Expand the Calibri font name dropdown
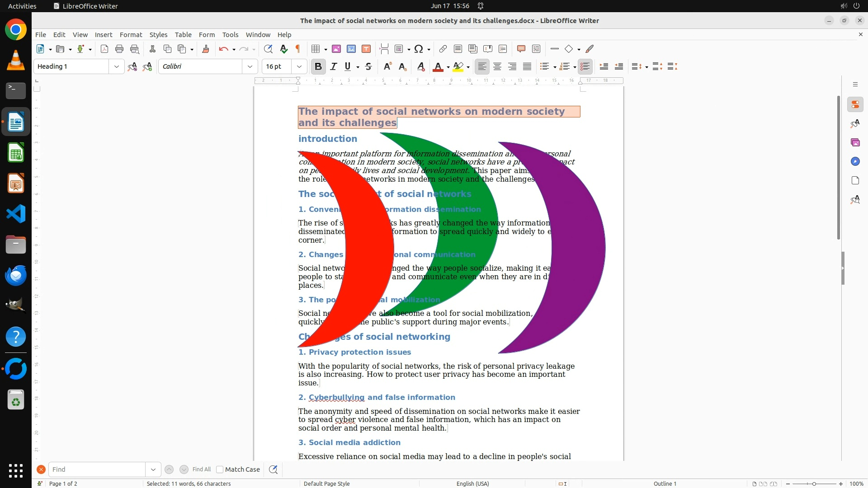This screenshot has height=488, width=868. click(250, 66)
